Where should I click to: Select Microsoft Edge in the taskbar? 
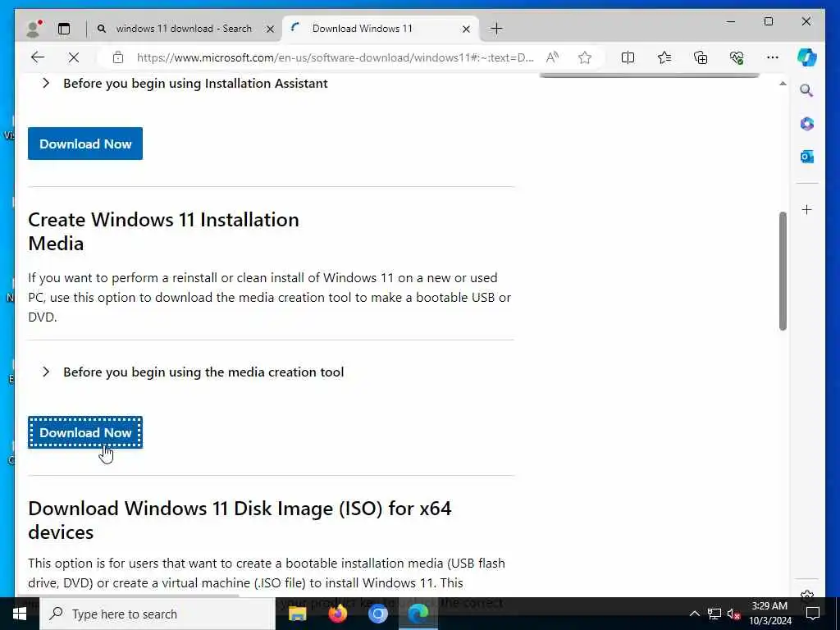click(418, 614)
